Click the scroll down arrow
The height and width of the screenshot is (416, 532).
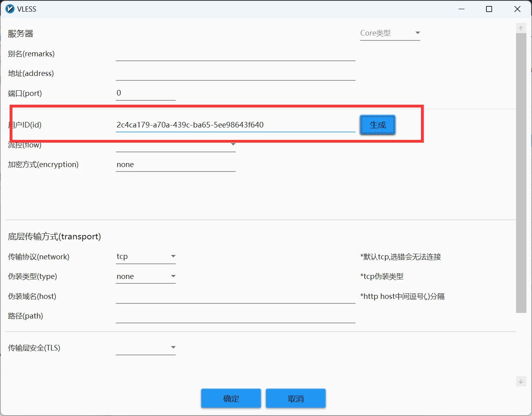click(x=521, y=381)
